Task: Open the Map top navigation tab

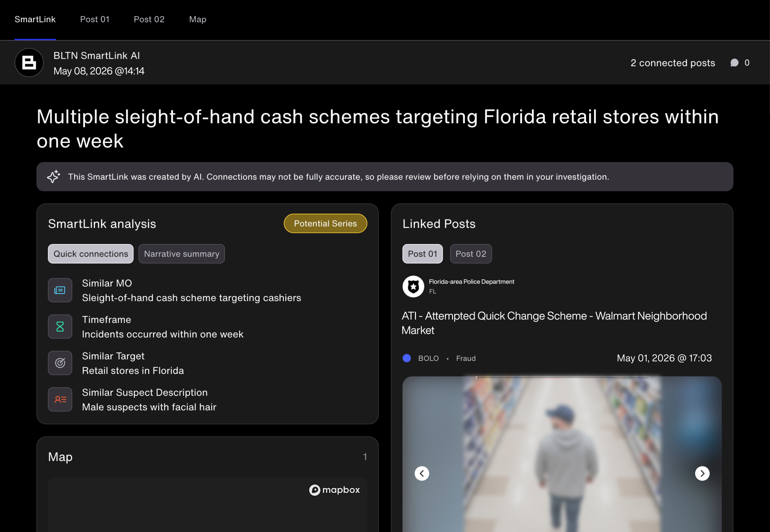Action: 198,19
